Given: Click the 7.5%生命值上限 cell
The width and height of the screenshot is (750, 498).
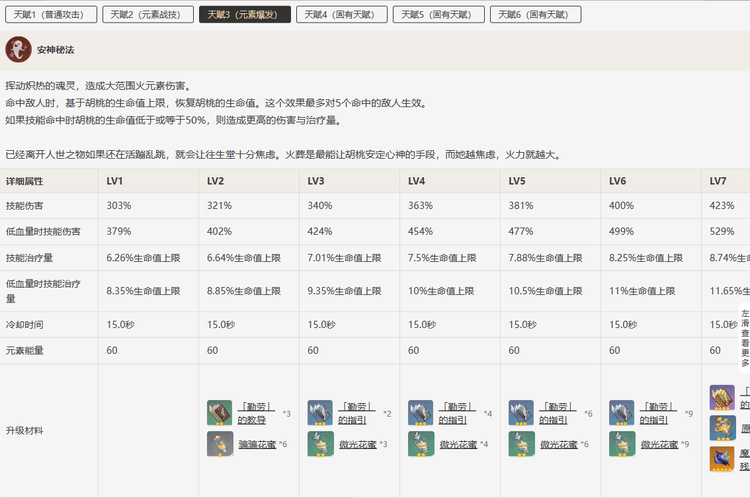Looking at the screenshot, I should click(442, 258).
